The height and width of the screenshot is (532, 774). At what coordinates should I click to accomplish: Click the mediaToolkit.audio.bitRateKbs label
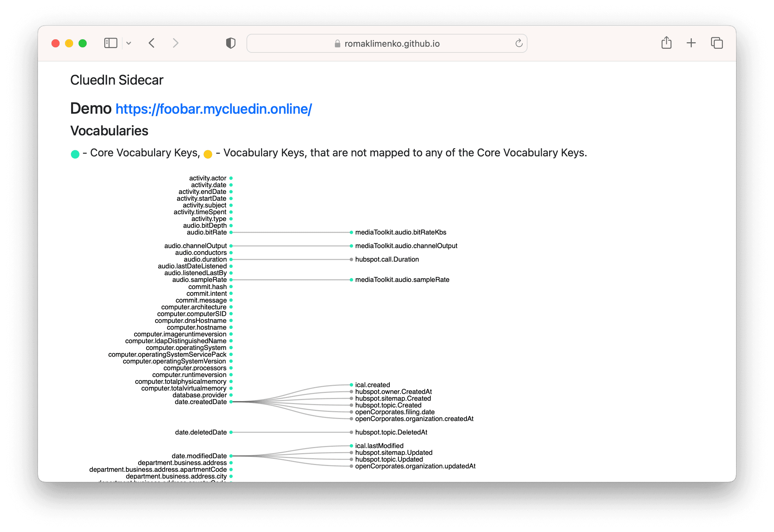click(x=401, y=232)
